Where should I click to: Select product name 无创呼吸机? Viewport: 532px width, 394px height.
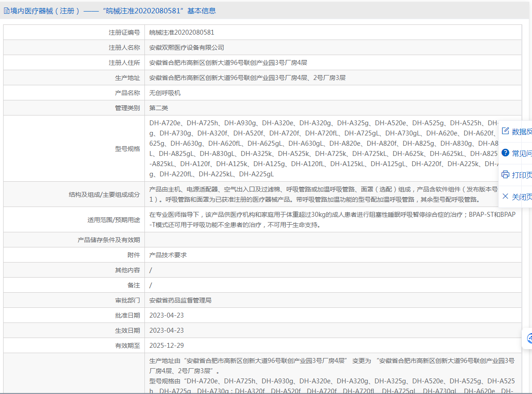165,93
